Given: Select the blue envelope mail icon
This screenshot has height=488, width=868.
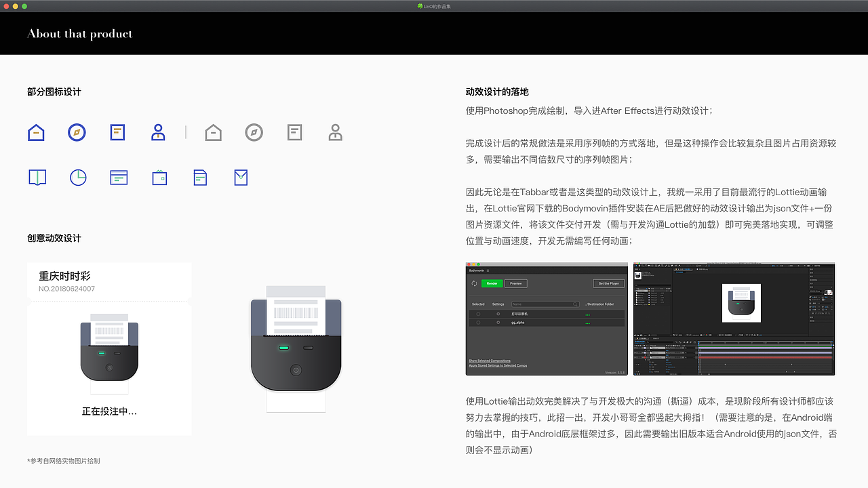Looking at the screenshot, I should tap(241, 178).
